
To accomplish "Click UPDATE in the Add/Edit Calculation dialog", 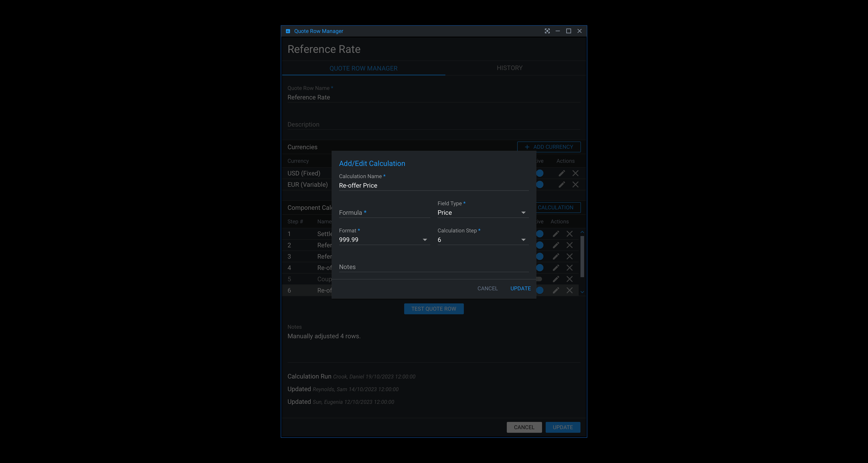I will click(x=520, y=288).
